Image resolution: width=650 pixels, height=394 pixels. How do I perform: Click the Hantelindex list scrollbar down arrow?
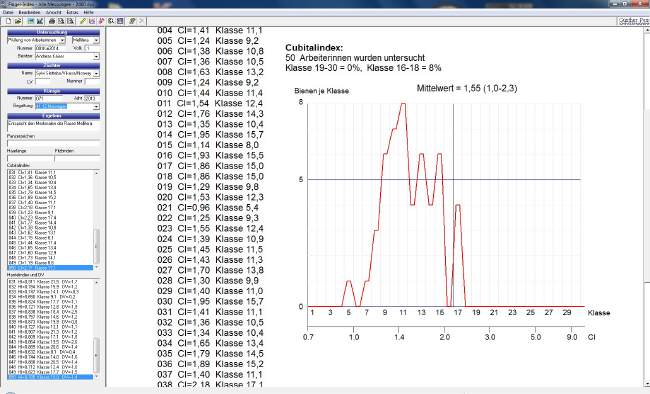(x=97, y=377)
